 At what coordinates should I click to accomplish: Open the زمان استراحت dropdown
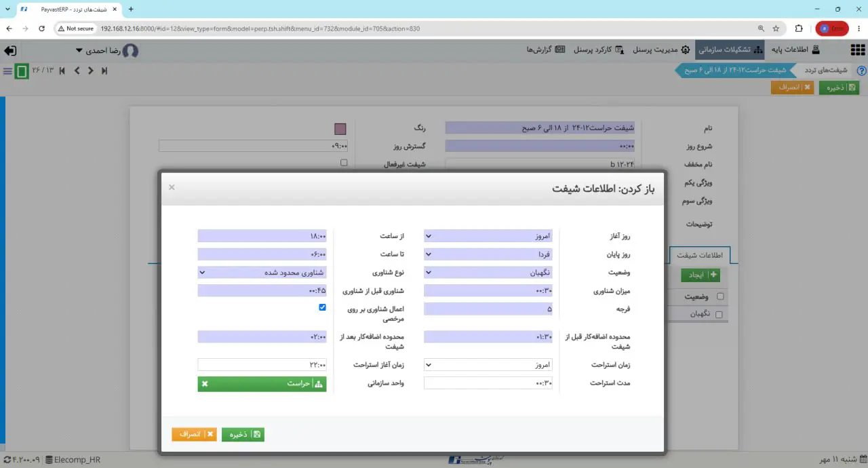pos(488,364)
